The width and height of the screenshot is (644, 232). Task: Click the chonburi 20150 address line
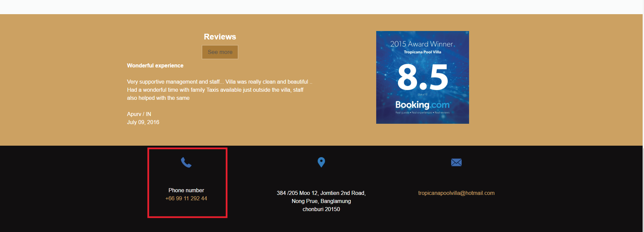pos(321,209)
